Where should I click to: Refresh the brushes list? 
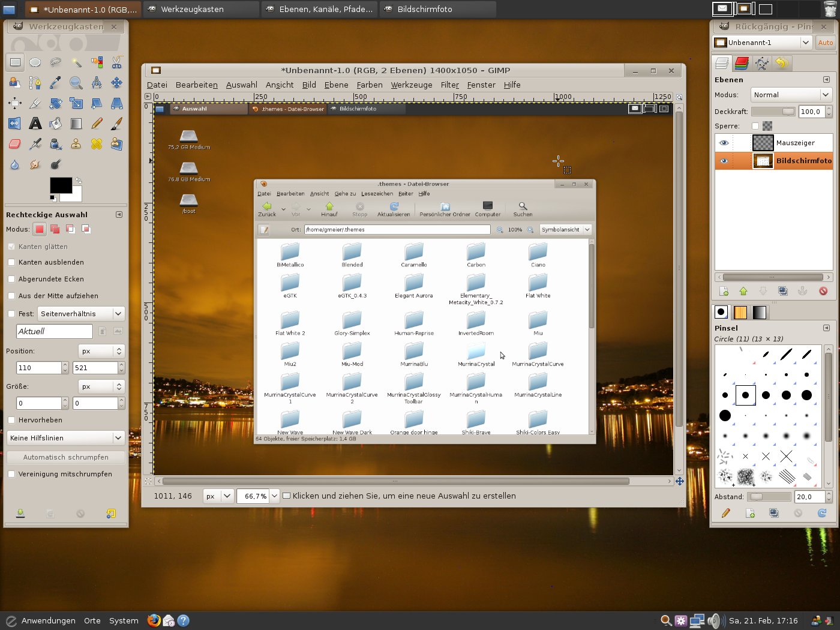822,513
